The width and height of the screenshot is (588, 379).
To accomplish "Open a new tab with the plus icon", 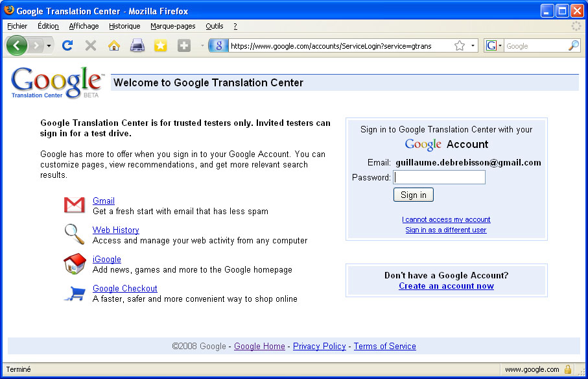I will point(183,46).
